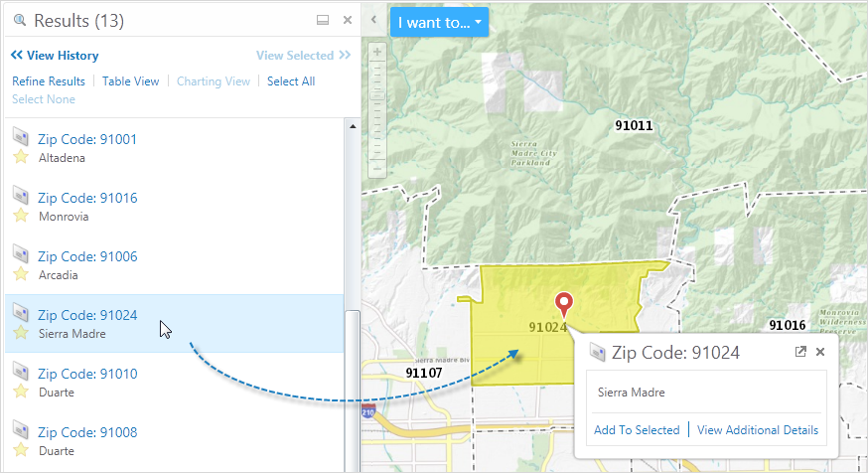Toggle the star under Zip Code 91016

tap(21, 216)
